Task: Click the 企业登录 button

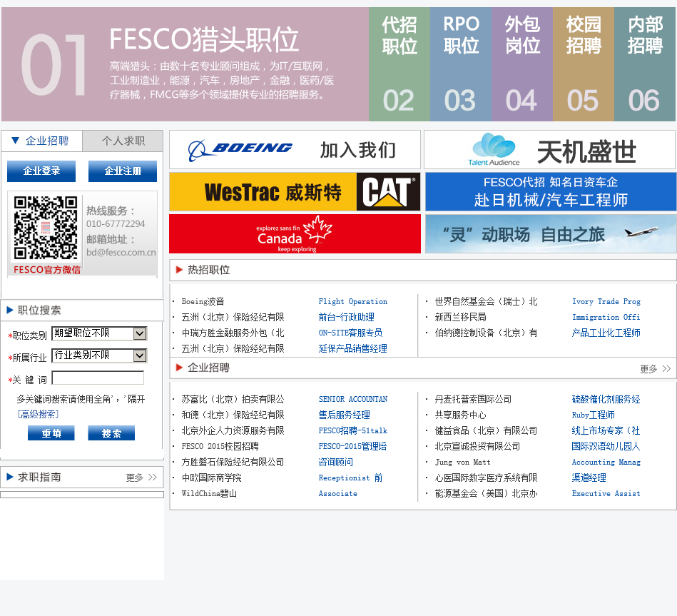Action: click(x=41, y=171)
